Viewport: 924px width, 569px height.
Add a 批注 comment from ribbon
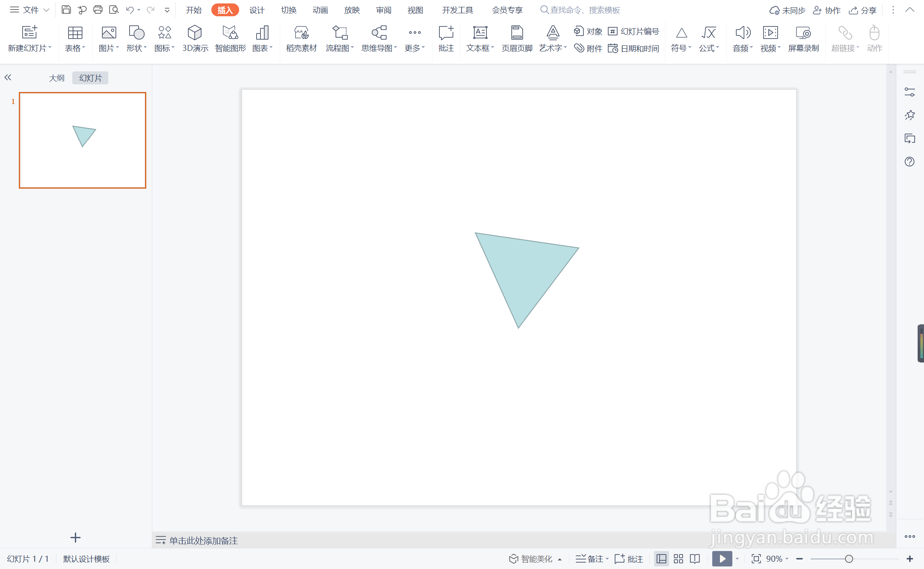pyautogui.click(x=446, y=39)
